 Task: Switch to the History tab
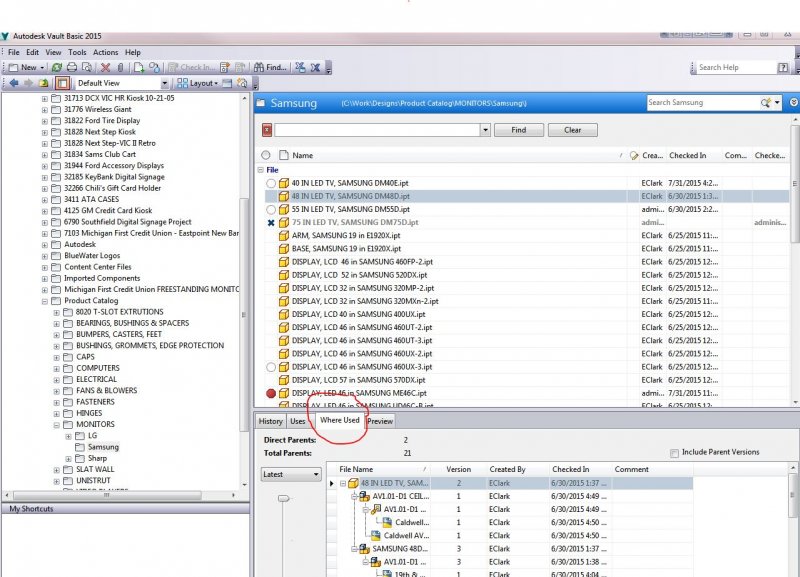[x=270, y=421]
